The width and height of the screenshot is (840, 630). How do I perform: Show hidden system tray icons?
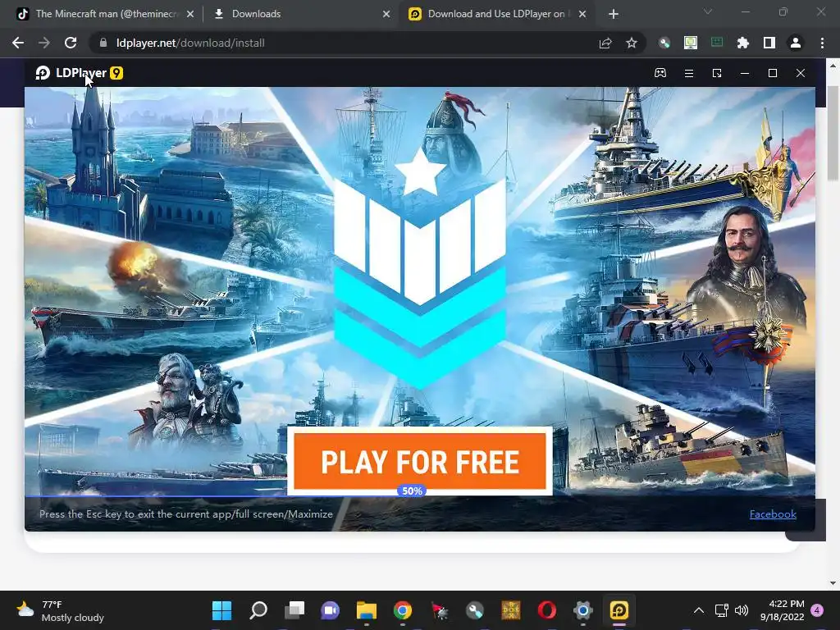tap(699, 610)
